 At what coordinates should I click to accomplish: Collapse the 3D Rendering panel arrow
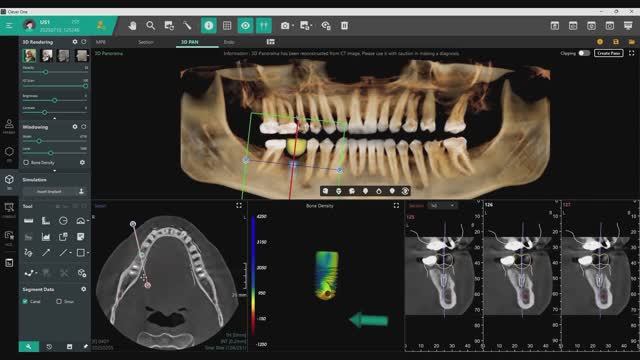point(55,118)
